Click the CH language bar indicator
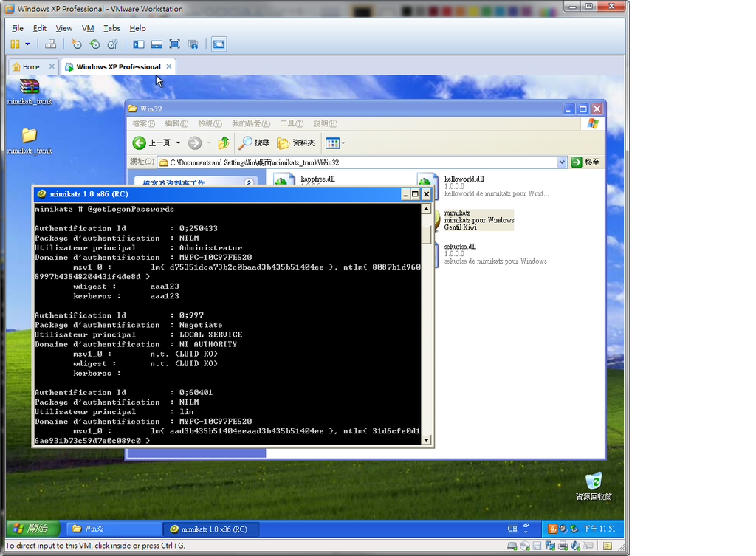756x556 pixels. (x=512, y=529)
